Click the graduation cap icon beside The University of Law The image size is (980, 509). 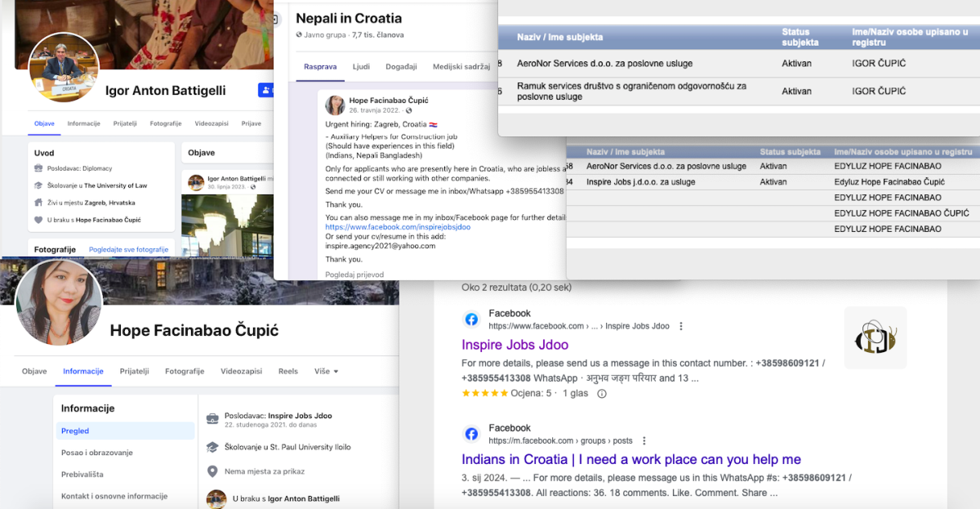[x=38, y=185]
